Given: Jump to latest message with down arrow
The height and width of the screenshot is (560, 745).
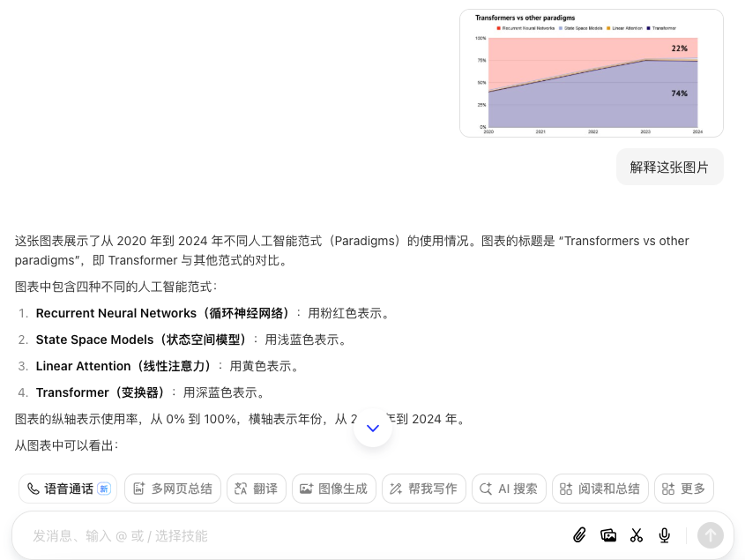Looking at the screenshot, I should [x=373, y=428].
